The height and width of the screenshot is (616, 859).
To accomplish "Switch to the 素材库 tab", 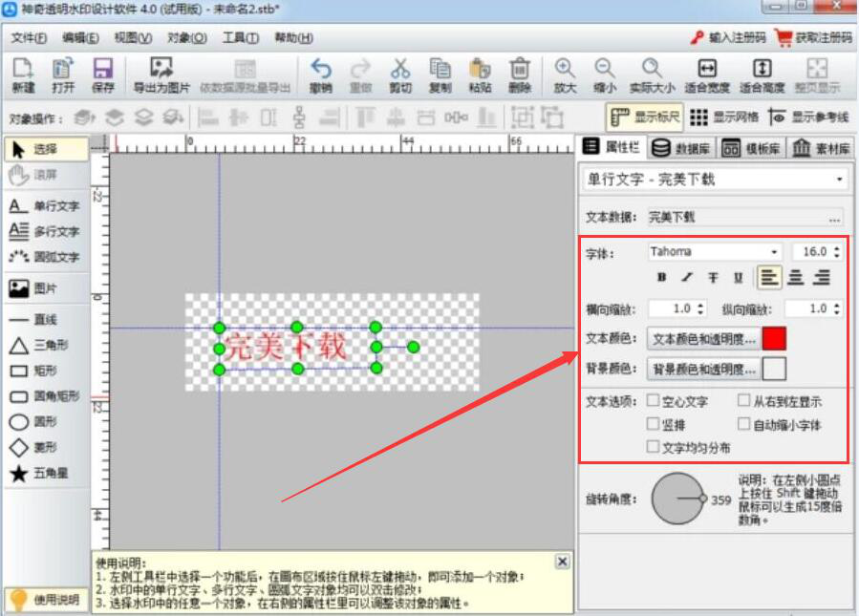I will [x=820, y=148].
